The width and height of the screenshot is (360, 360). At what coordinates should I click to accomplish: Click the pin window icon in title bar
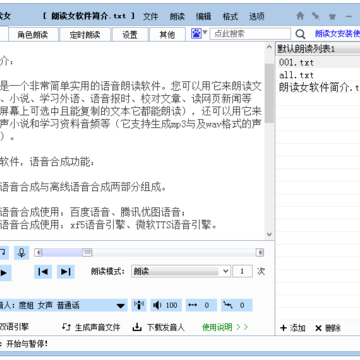coord(316,16)
